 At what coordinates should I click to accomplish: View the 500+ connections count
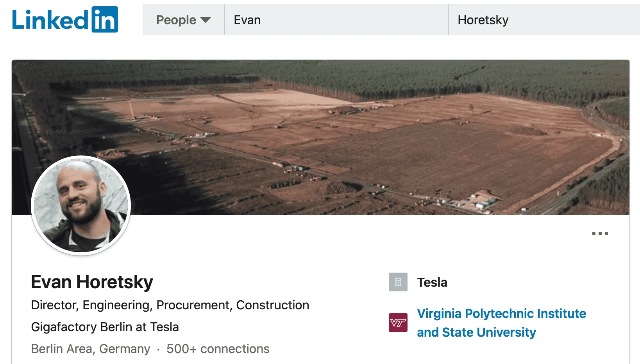point(218,349)
